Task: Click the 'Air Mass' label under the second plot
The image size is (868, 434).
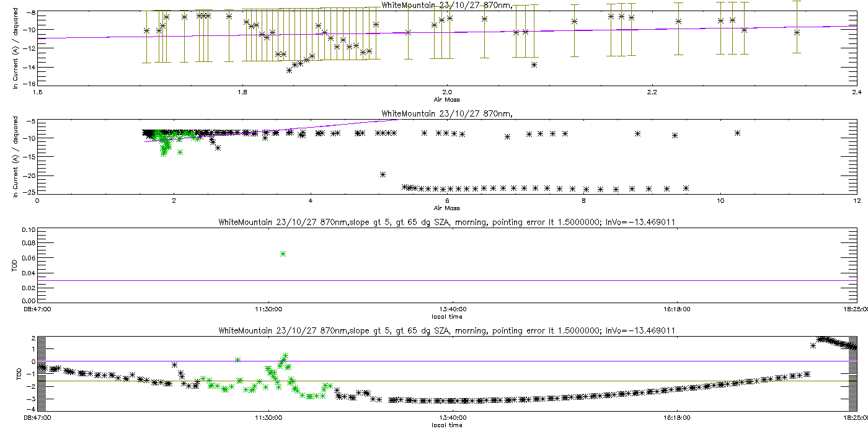Action: point(446,208)
